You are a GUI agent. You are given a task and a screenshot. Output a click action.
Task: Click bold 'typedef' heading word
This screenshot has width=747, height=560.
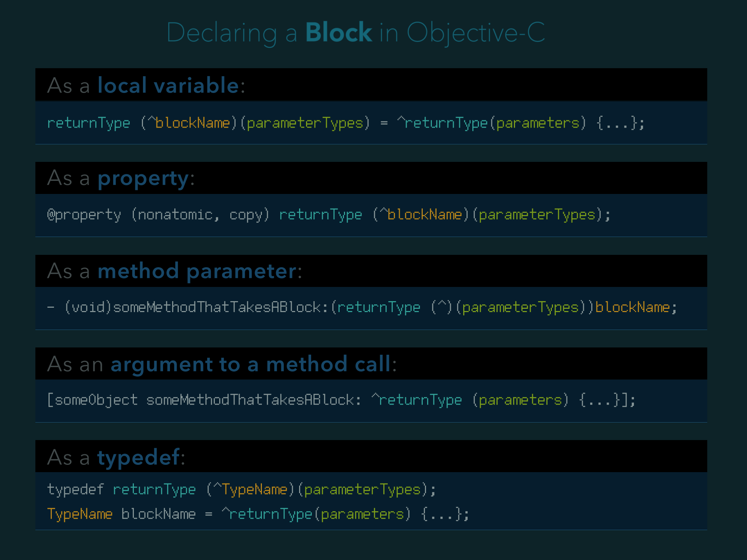pyautogui.click(x=138, y=457)
